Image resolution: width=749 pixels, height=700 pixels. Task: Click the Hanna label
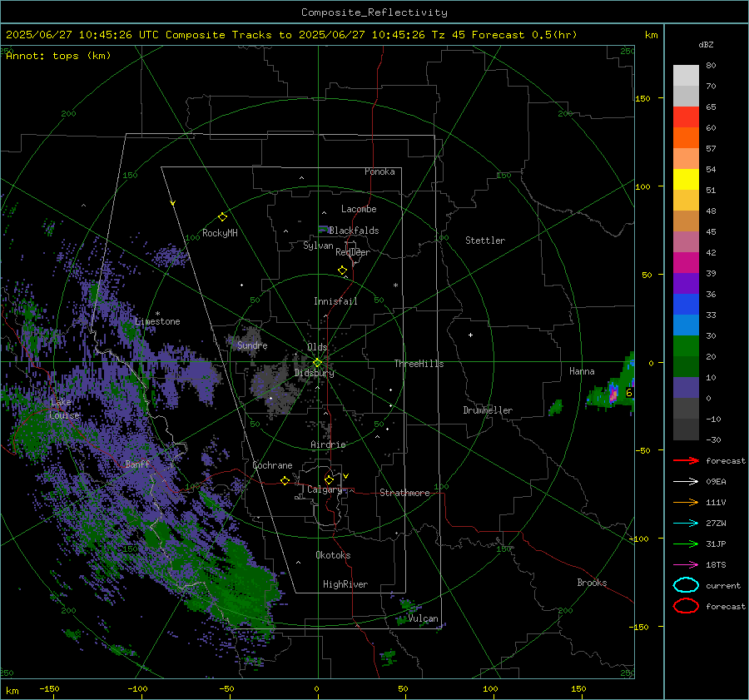click(x=582, y=371)
